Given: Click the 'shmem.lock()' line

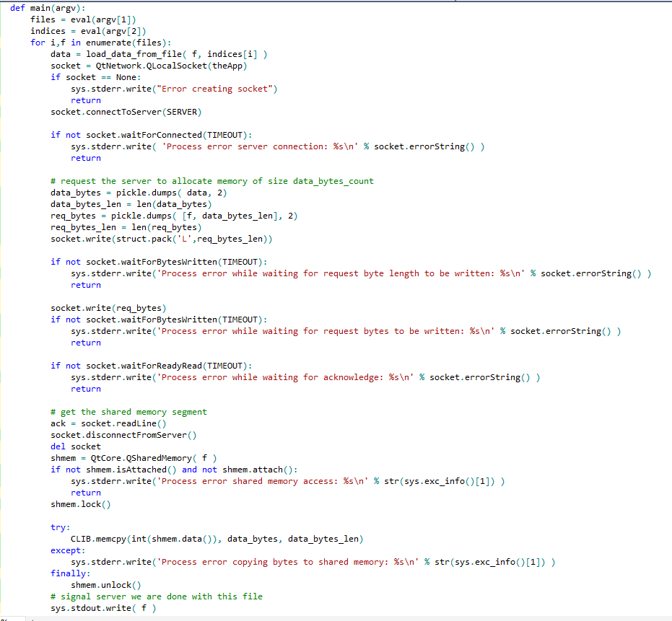Looking at the screenshot, I should 81,504.
